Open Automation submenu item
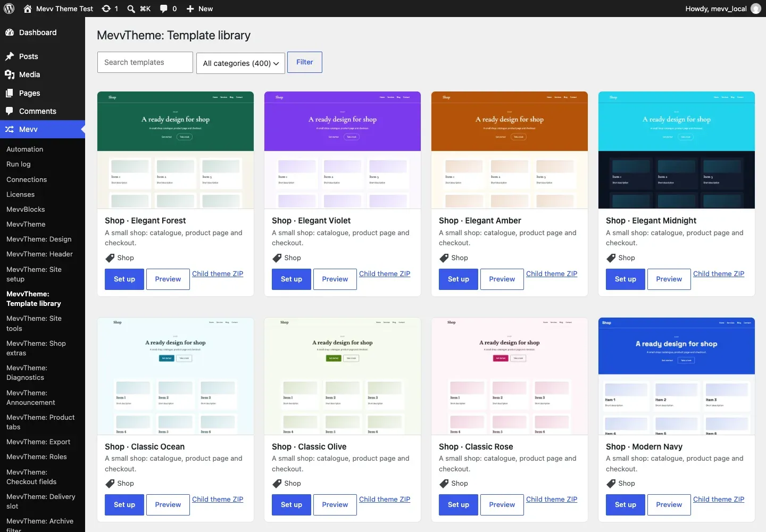The width and height of the screenshot is (766, 532). pos(25,149)
